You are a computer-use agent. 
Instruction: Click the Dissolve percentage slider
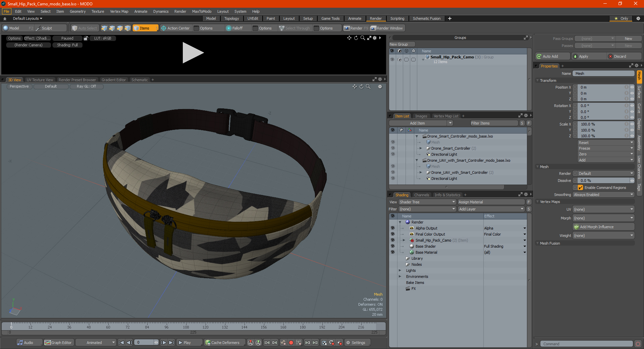tap(603, 181)
